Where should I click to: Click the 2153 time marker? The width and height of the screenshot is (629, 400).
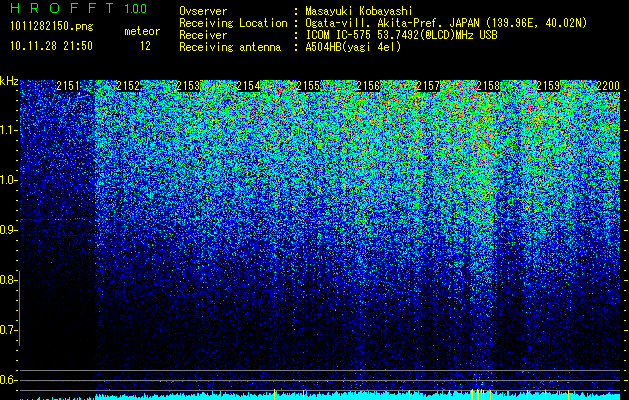point(188,86)
